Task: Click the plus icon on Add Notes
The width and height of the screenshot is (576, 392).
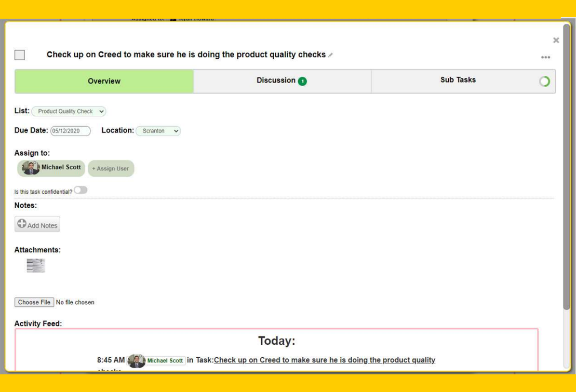Action: coord(22,224)
